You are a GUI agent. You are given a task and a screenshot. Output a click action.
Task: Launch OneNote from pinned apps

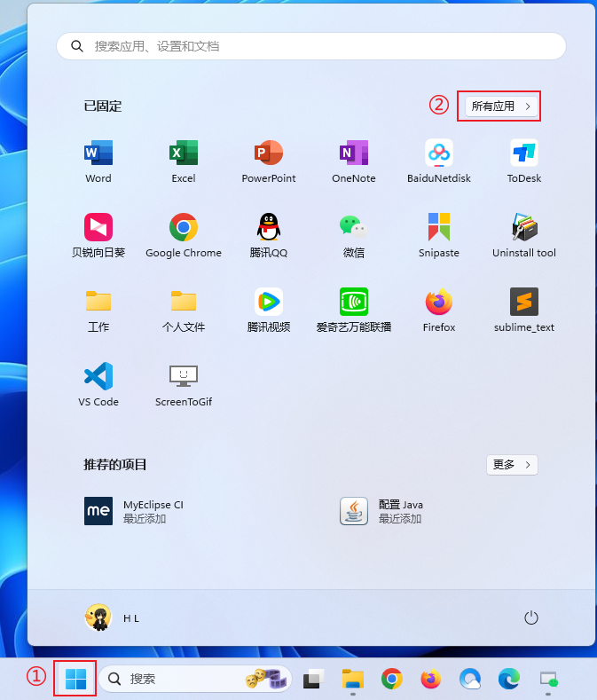[x=354, y=161]
